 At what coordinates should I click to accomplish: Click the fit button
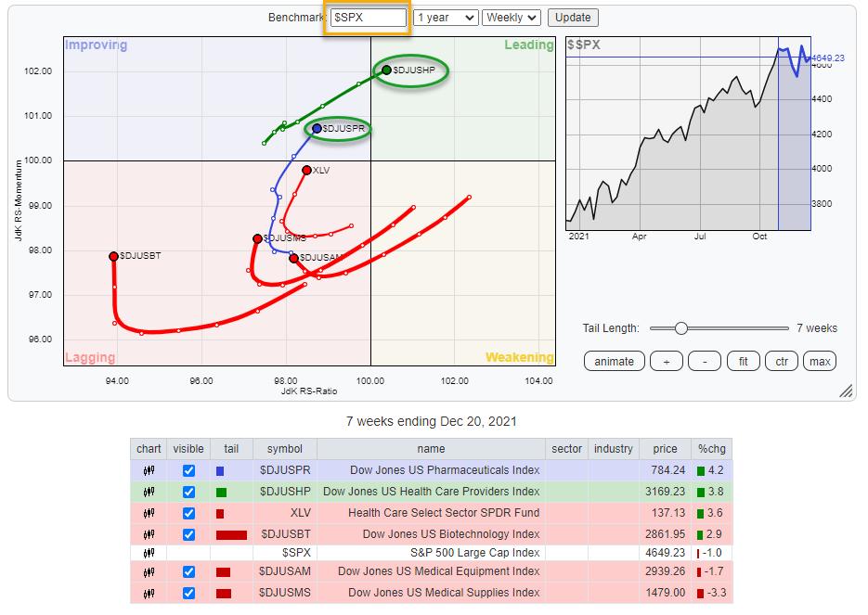point(743,362)
